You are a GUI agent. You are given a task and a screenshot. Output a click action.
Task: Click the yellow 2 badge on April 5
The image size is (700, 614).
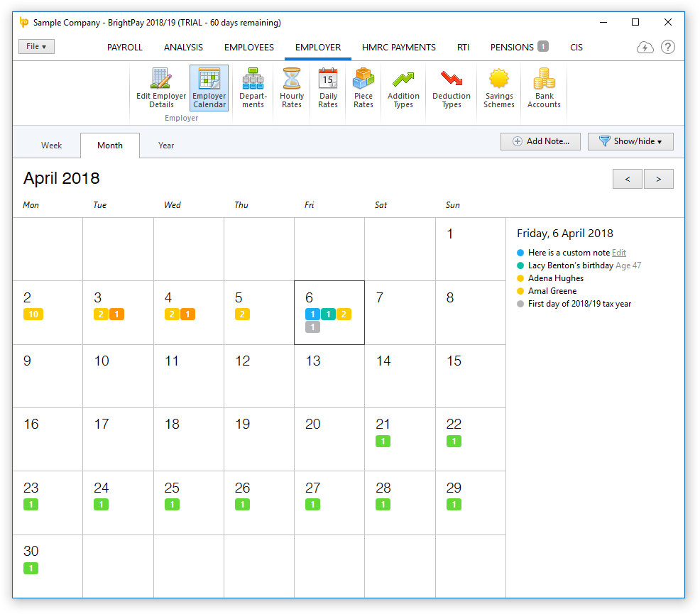point(242,314)
